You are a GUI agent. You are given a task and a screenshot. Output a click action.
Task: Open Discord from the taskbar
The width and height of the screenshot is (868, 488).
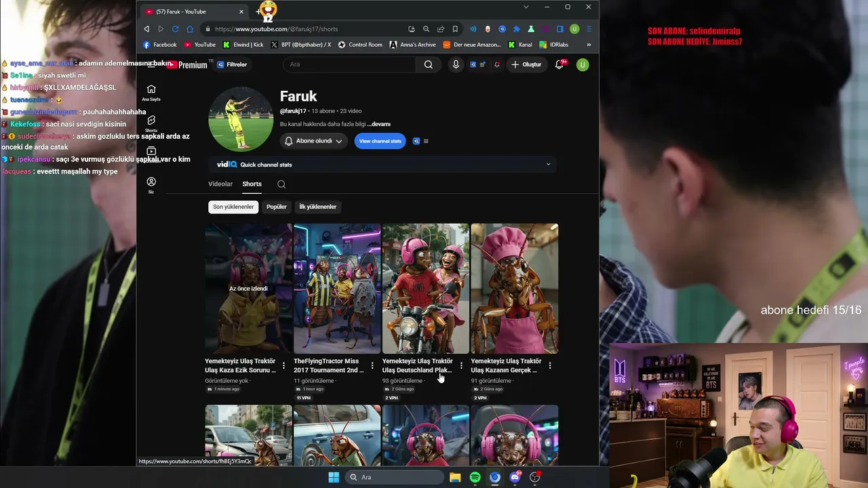[515, 477]
